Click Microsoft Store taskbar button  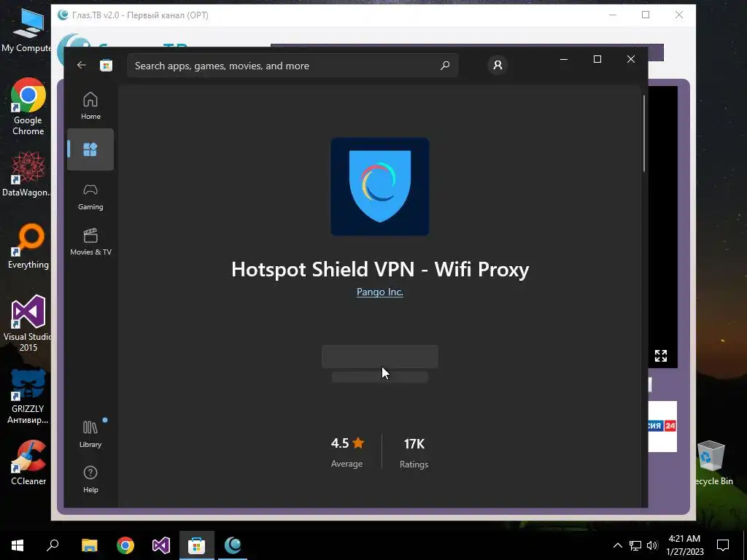(x=197, y=545)
